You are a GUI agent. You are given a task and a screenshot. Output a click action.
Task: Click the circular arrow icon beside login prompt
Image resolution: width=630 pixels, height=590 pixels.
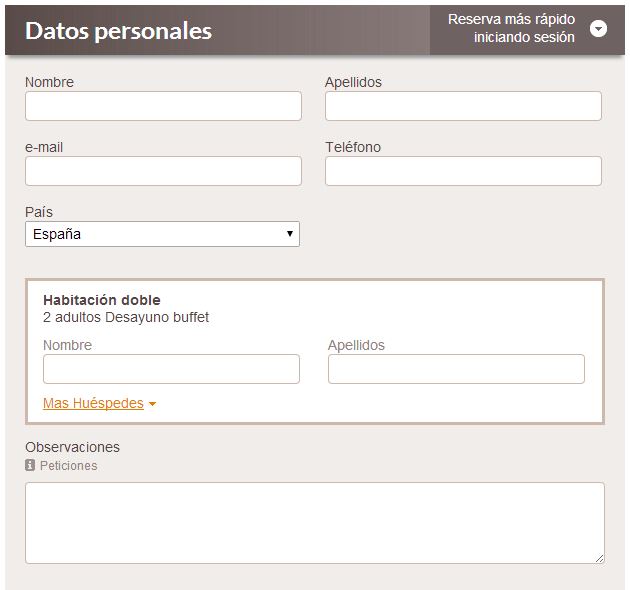[598, 29]
